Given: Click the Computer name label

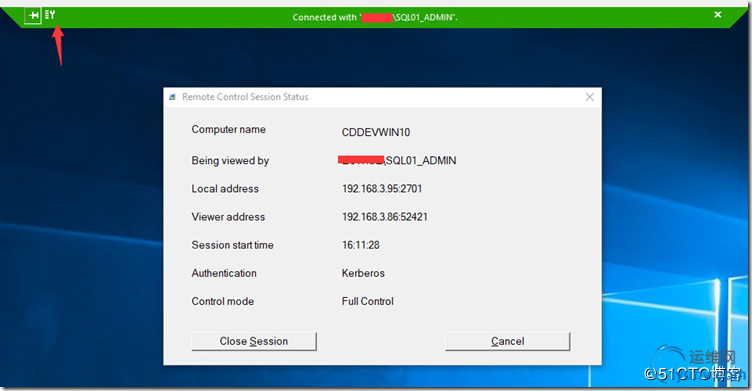Looking at the screenshot, I should [x=228, y=130].
